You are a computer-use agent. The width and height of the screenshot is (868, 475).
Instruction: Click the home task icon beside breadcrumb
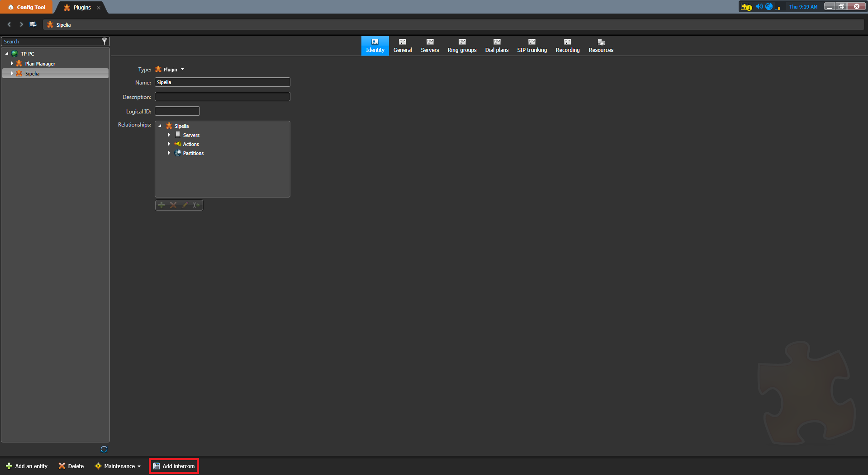[33, 24]
